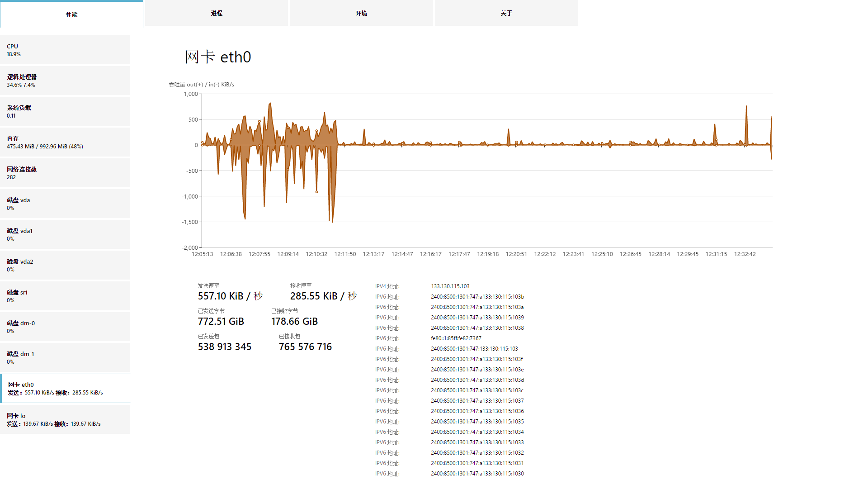Click the 1,000 y-axis label

tap(191, 94)
